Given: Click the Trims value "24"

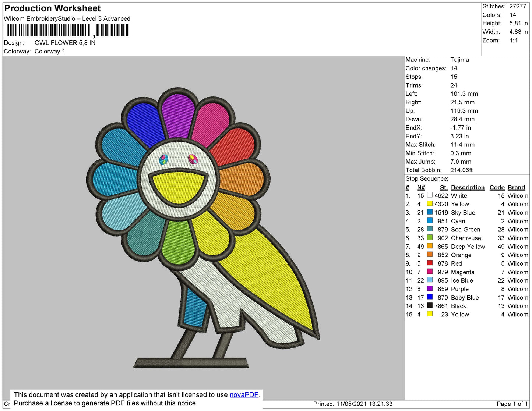Looking at the screenshot, I should [454, 85].
